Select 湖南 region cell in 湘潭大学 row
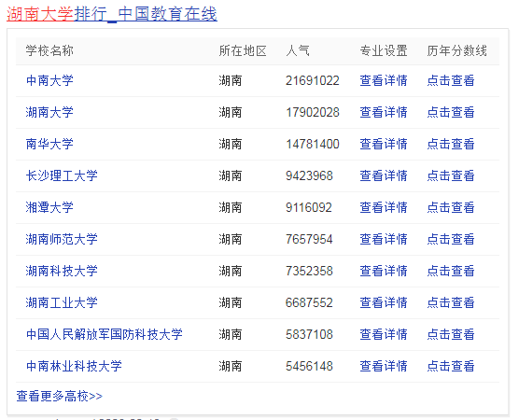This screenshot has width=519, height=420. click(x=231, y=207)
